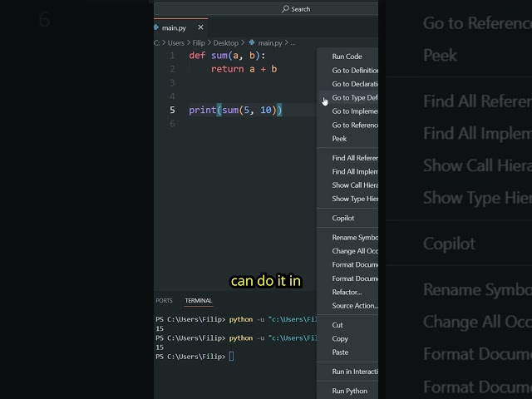Image resolution: width=532 pixels, height=399 pixels.
Task: Click the Python icon in breadcrumb
Action: tap(252, 42)
